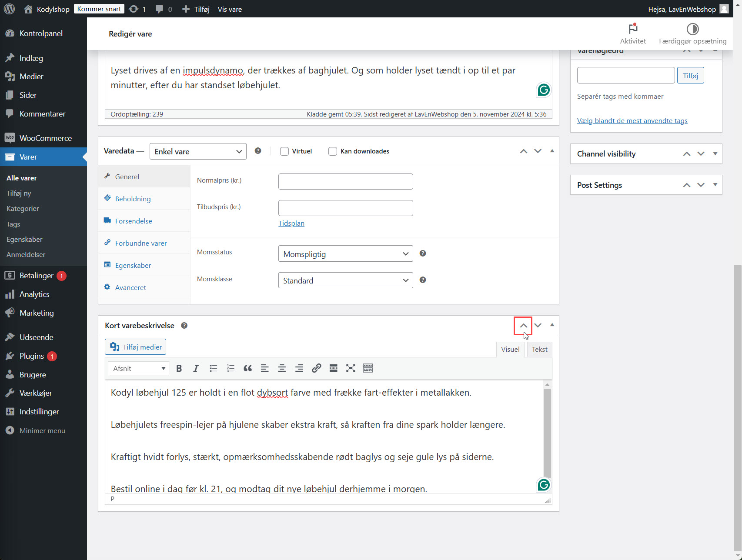This screenshot has height=560, width=742.
Task: Collapse the Kort varebeskrivelse panel
Action: click(551, 325)
